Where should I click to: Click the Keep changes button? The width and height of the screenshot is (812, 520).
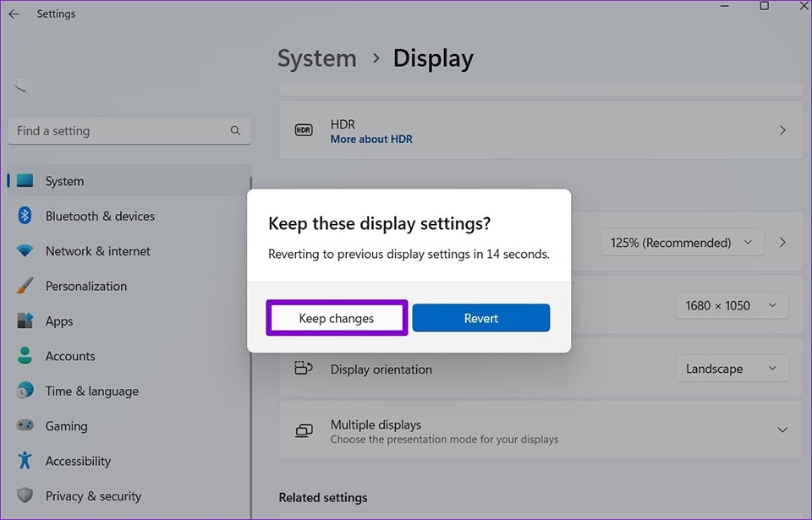(x=336, y=318)
